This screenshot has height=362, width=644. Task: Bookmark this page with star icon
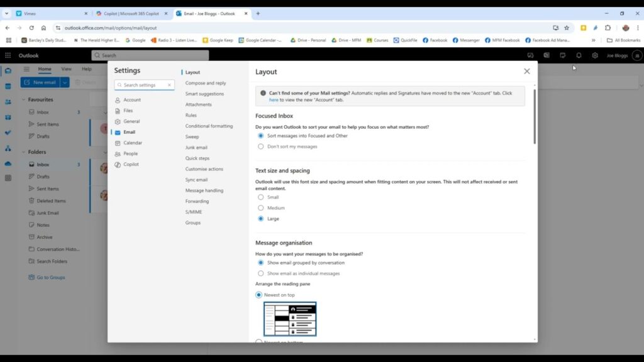pos(567,28)
